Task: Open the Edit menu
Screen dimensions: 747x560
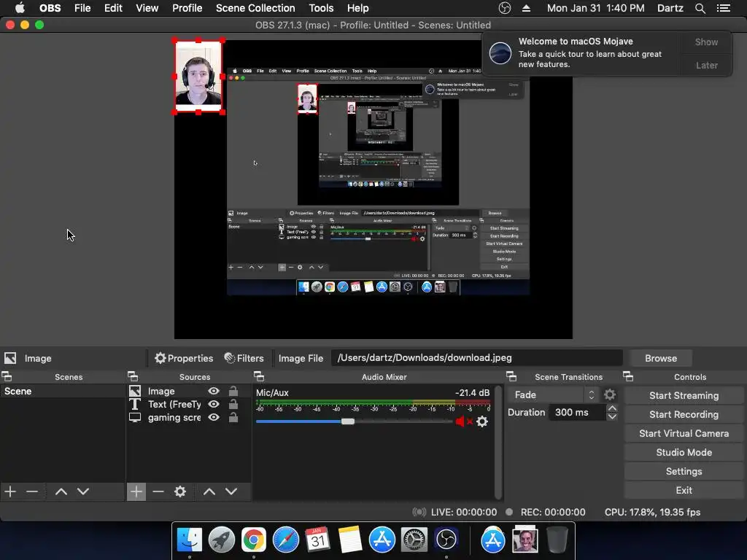Action: pyautogui.click(x=113, y=8)
